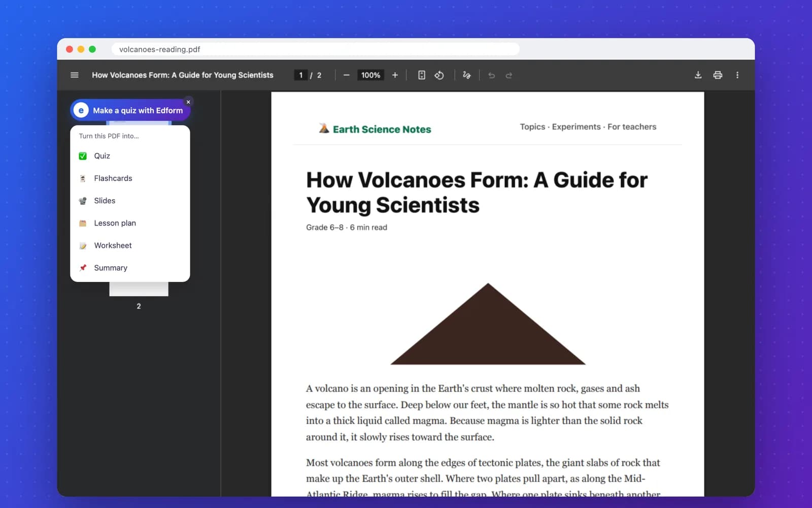Viewport: 812px width, 508px height.
Task: Click the 100% zoom level field
Action: tap(370, 75)
